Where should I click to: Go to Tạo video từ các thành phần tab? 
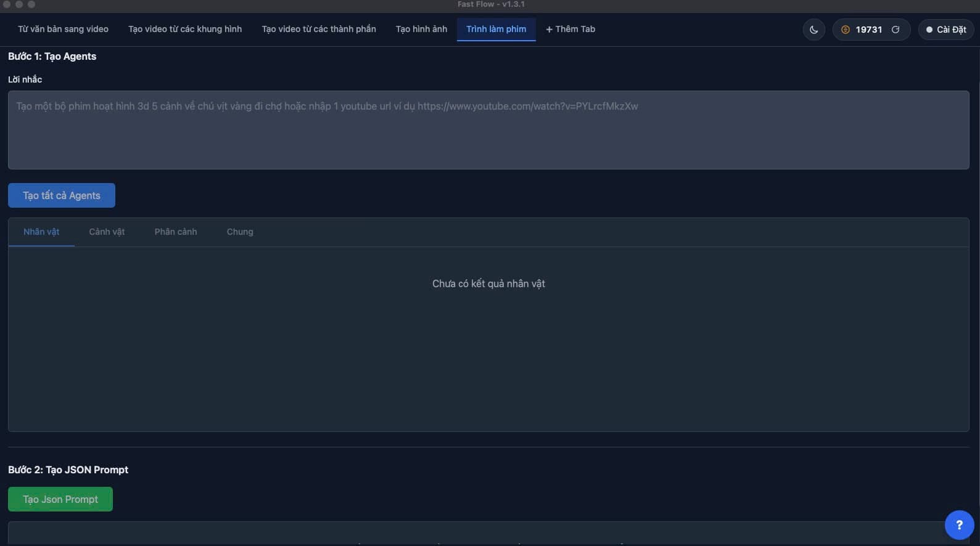pyautogui.click(x=319, y=29)
